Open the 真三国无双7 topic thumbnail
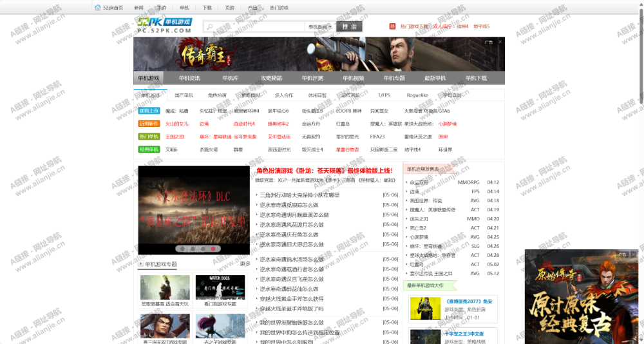644x344 pixels. (x=165, y=326)
